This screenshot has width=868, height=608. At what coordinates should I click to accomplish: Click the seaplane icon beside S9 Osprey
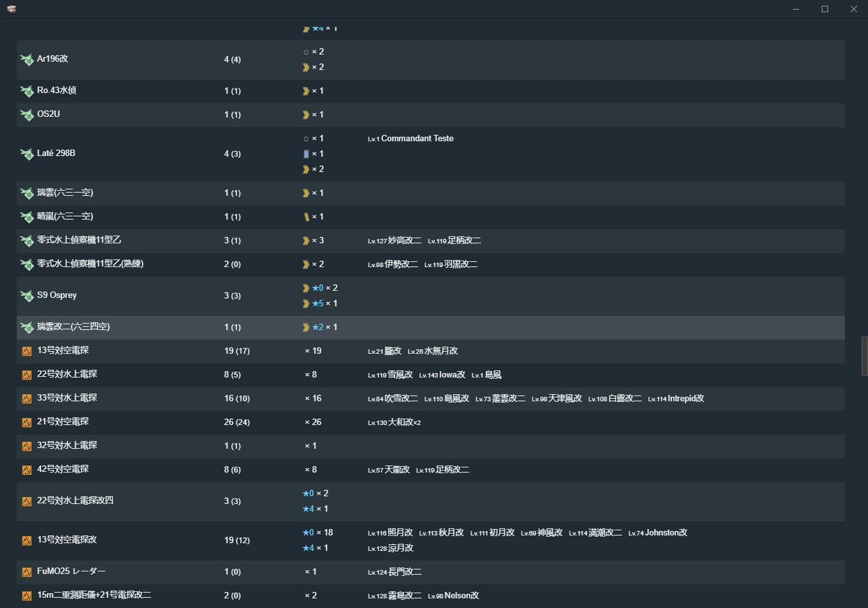point(27,296)
